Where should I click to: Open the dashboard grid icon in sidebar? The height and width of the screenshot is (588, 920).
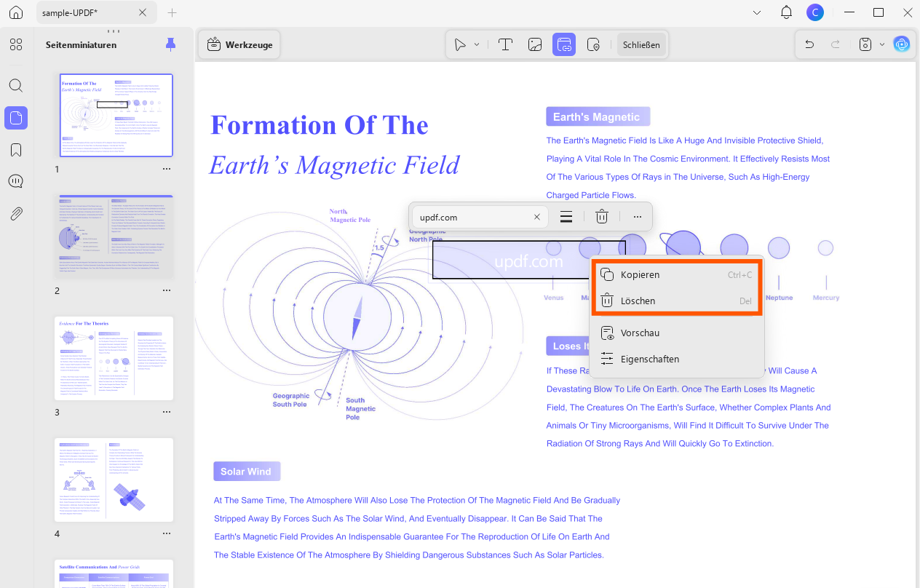point(16,44)
